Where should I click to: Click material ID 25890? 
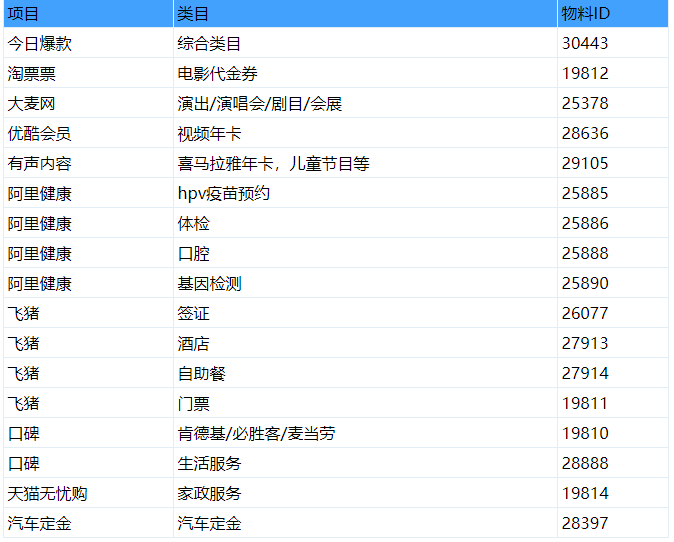tap(613, 283)
